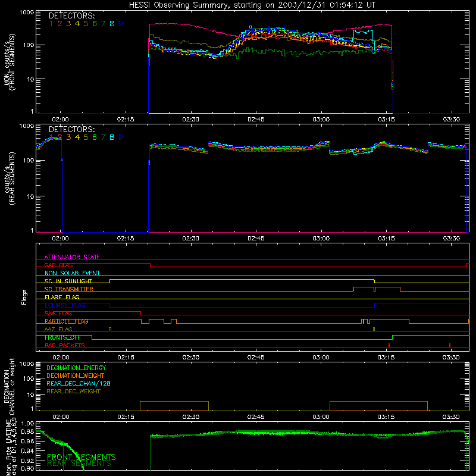The image size is (476, 476).
Task: Click the BAD_PACKETS flag label
Action: [65, 346]
